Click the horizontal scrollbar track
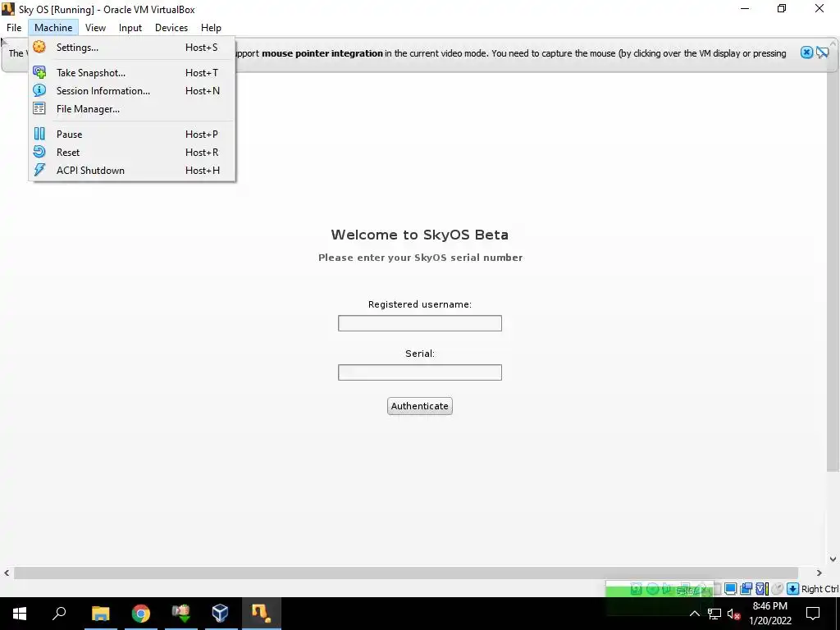The image size is (840, 630). click(406, 573)
